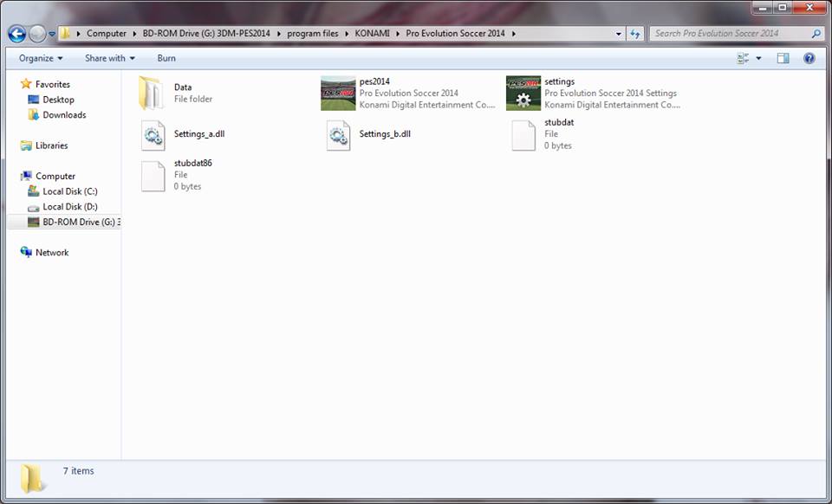Image resolution: width=832 pixels, height=504 pixels.
Task: Open the Organize menu
Action: [x=41, y=58]
